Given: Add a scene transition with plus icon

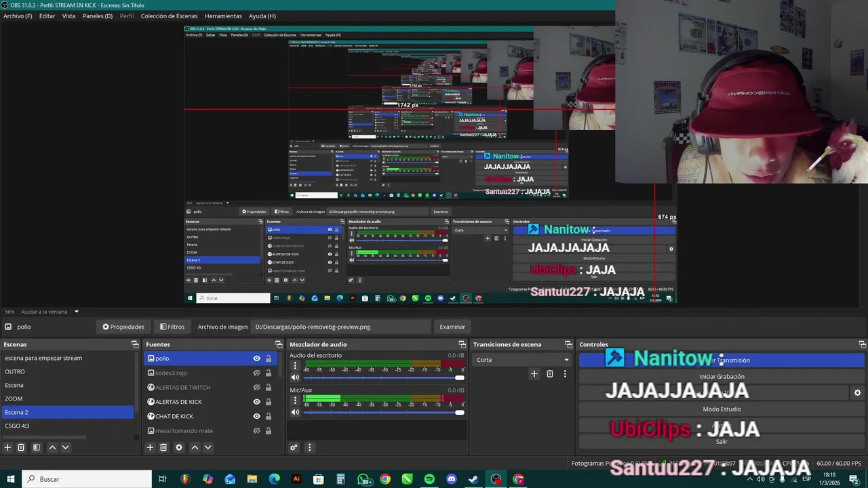Looking at the screenshot, I should (x=534, y=373).
